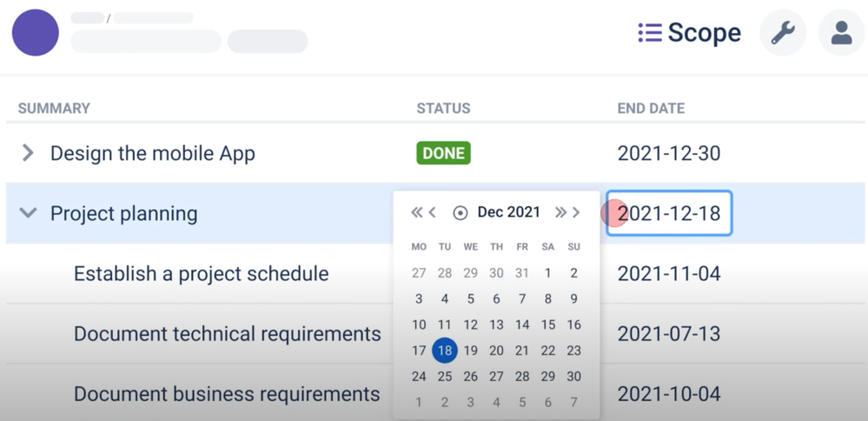Sort by the END DATE column header

coord(651,108)
